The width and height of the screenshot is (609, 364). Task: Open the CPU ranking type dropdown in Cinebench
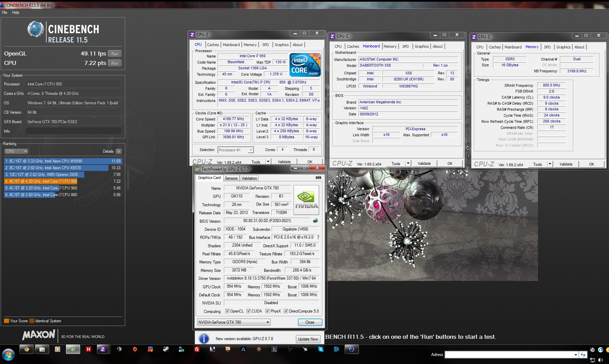[16, 151]
